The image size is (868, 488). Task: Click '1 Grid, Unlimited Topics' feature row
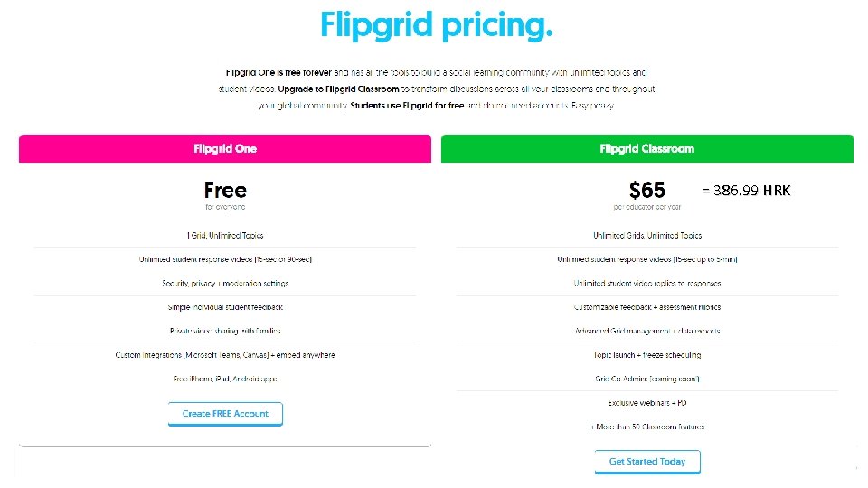click(225, 235)
